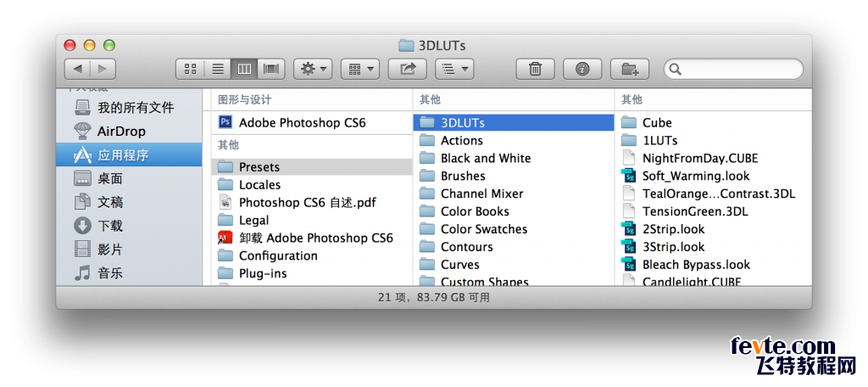Select the 卸载 Adobe Photoshop CS6 uninstaller
This screenshot has width=868, height=387.
click(x=312, y=238)
